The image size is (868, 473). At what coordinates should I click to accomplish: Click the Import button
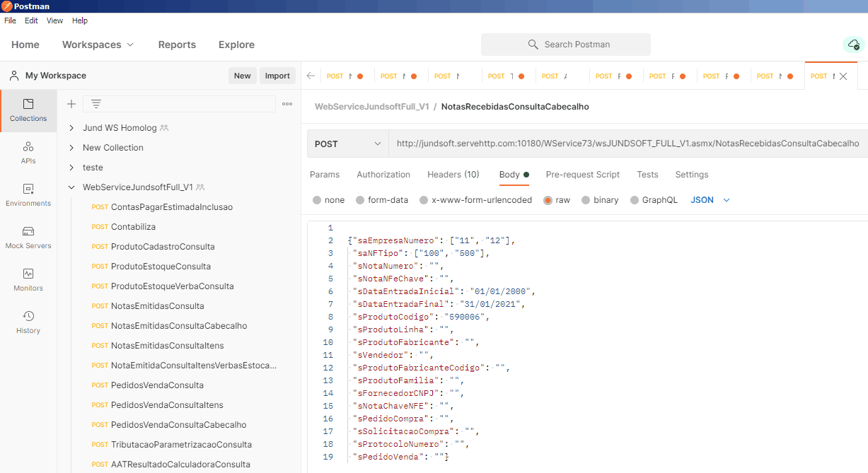click(277, 76)
